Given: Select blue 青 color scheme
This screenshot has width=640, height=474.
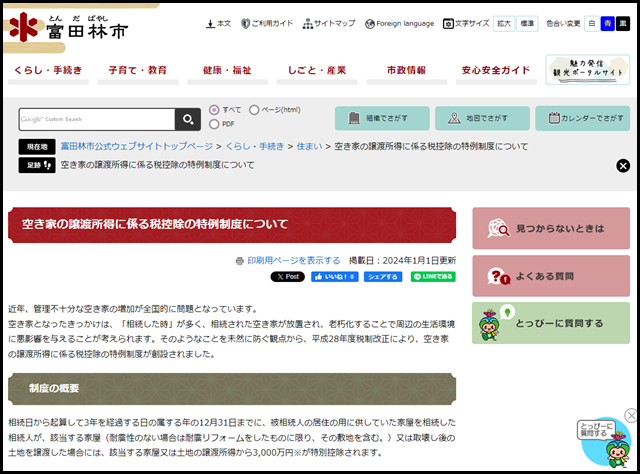Looking at the screenshot, I should (607, 24).
